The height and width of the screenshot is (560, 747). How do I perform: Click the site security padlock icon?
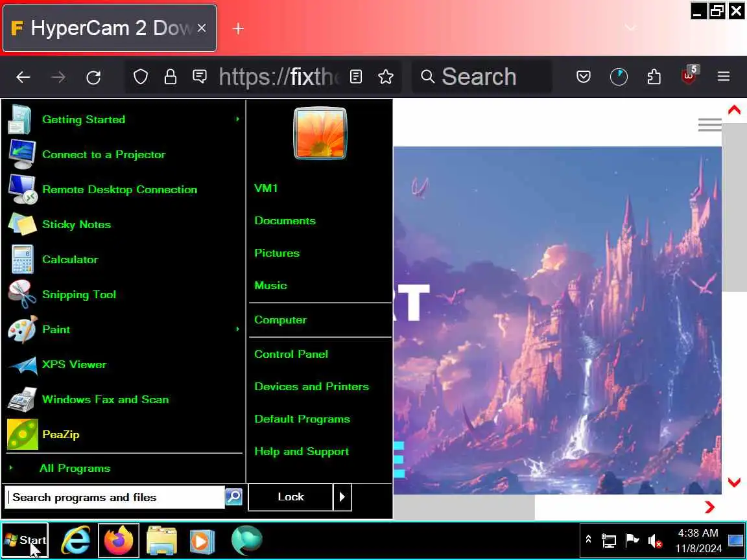(x=171, y=76)
